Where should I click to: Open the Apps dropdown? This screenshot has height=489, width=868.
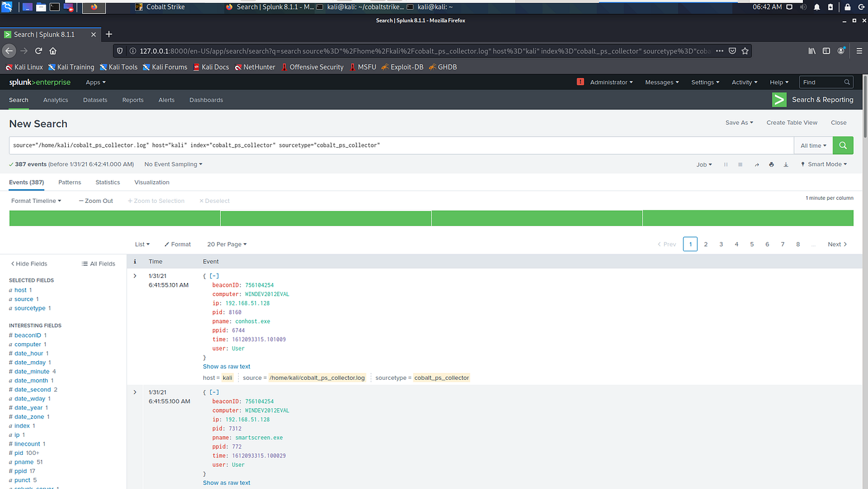click(x=95, y=83)
